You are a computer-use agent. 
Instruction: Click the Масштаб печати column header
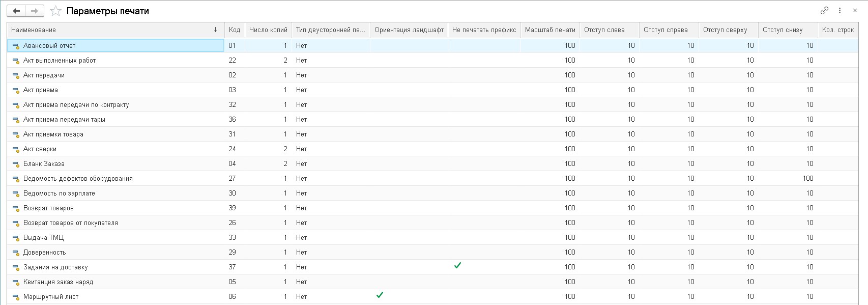coord(549,30)
